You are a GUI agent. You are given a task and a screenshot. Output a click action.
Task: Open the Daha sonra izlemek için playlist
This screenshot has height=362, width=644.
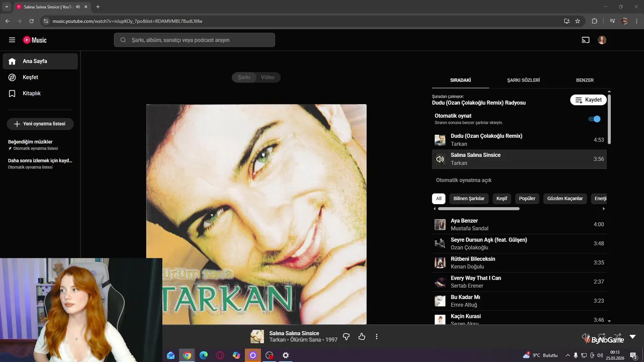40,163
